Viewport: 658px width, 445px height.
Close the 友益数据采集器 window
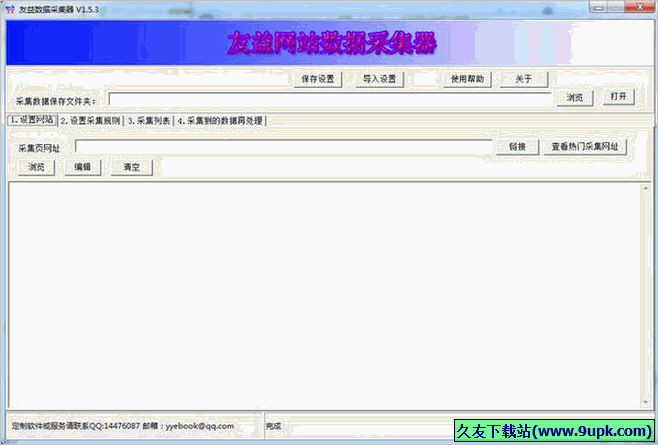click(x=640, y=7)
